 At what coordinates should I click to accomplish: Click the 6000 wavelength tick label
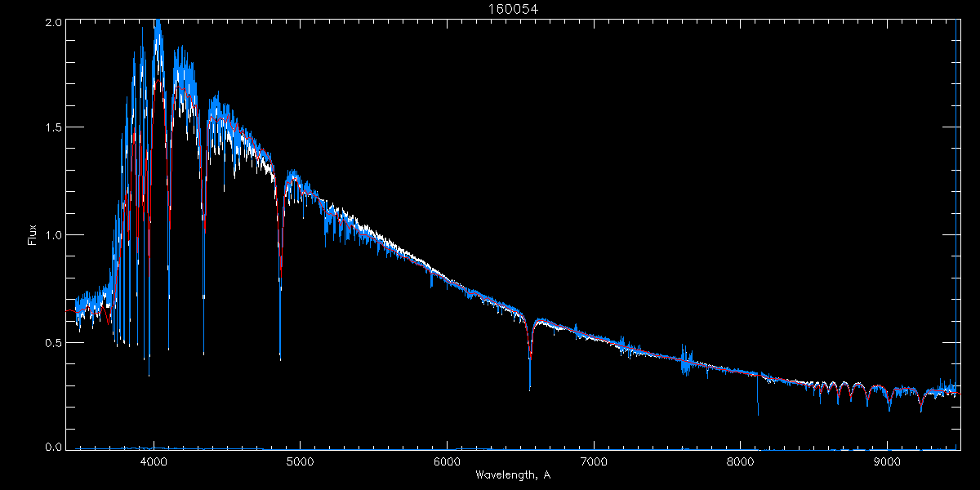pyautogui.click(x=447, y=461)
